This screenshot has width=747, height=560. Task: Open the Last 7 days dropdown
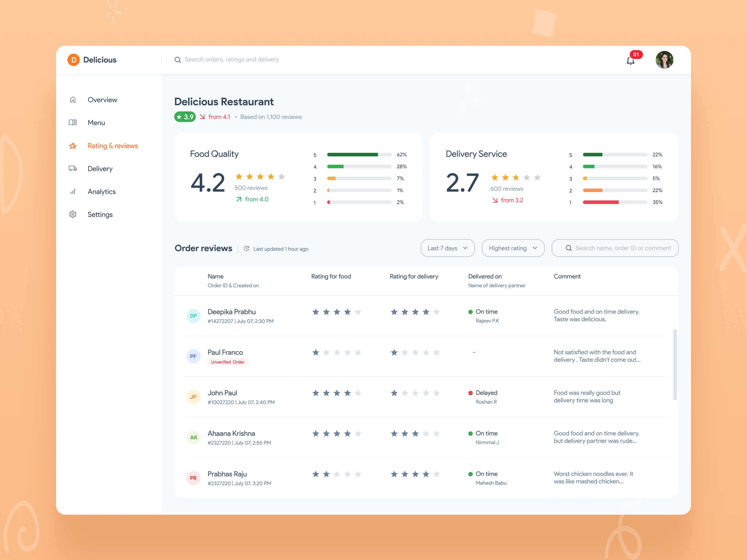point(447,248)
